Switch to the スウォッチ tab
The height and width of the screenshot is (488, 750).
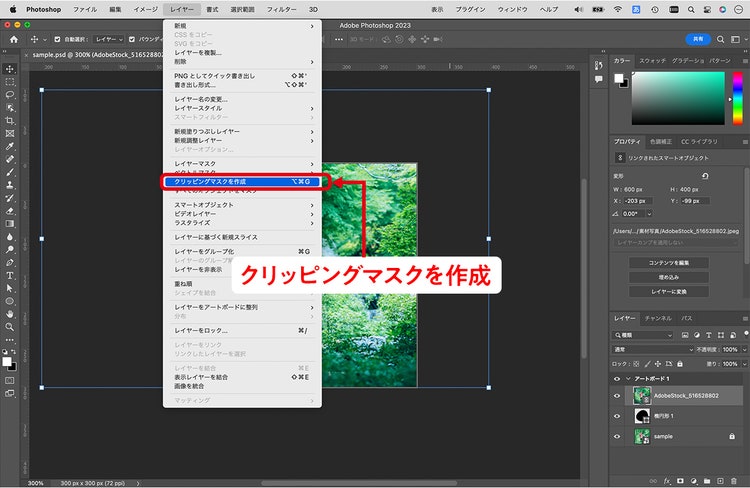coord(652,61)
